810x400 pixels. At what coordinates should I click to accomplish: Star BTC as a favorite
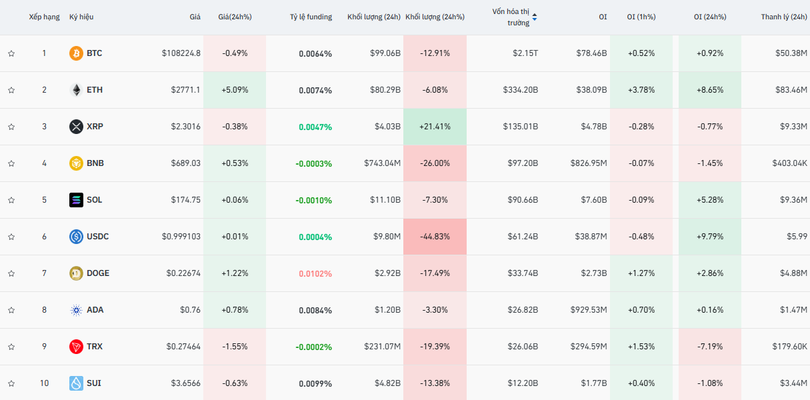(11, 53)
